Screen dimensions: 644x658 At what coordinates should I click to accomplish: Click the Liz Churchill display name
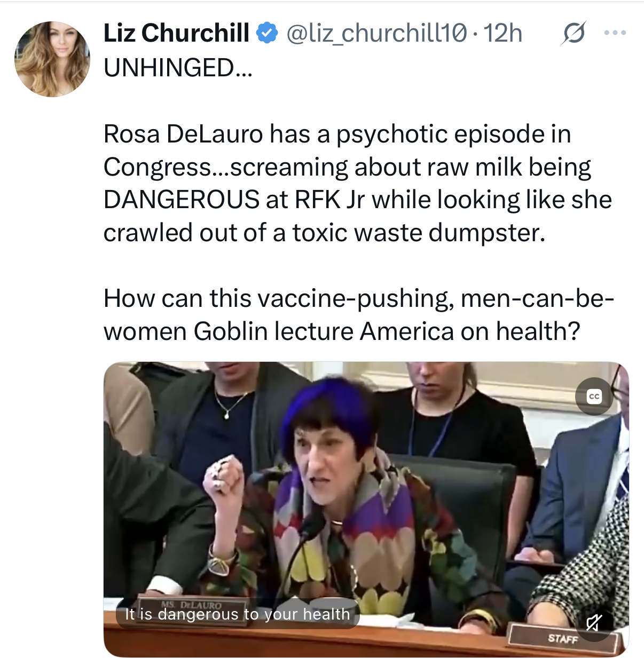(x=176, y=33)
